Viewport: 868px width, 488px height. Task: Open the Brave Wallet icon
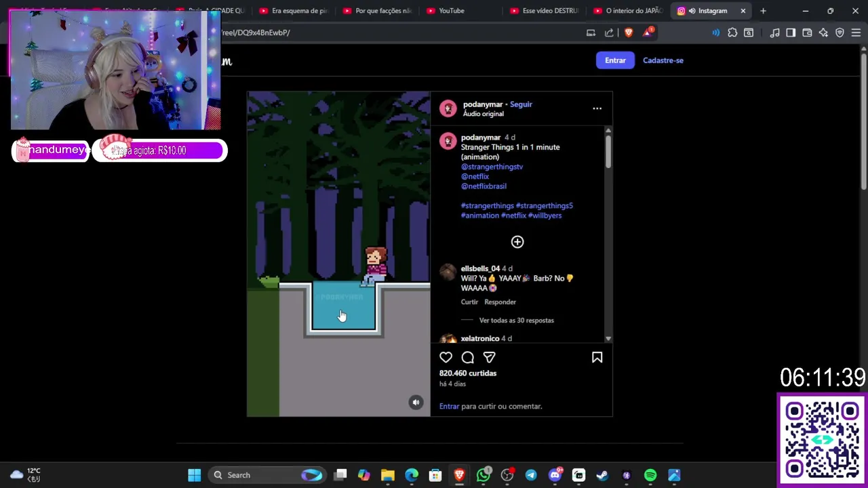(x=807, y=33)
